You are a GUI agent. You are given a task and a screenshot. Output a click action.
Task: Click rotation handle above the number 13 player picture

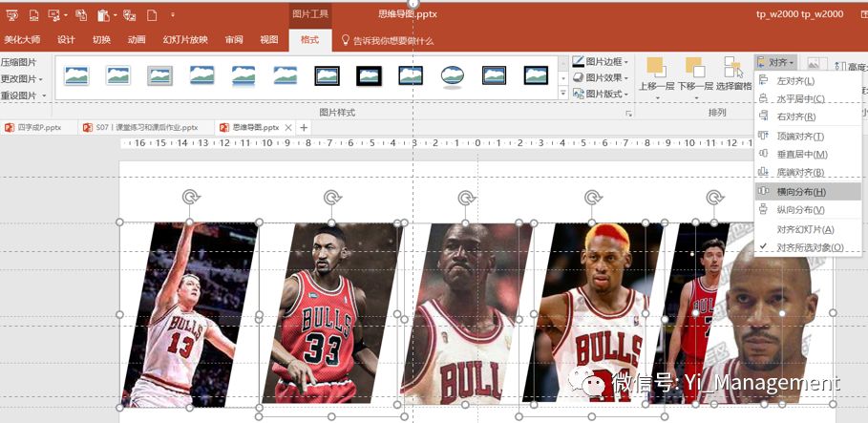(191, 197)
